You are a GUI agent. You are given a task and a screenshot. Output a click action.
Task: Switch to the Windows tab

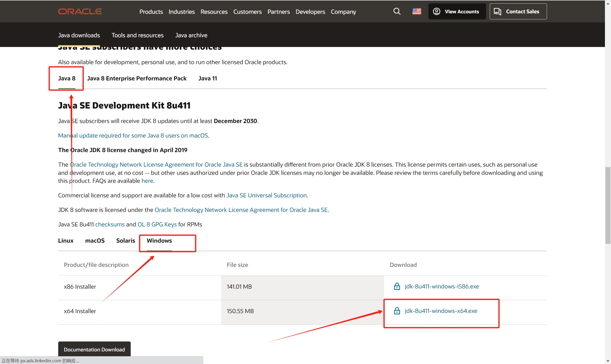click(x=159, y=240)
